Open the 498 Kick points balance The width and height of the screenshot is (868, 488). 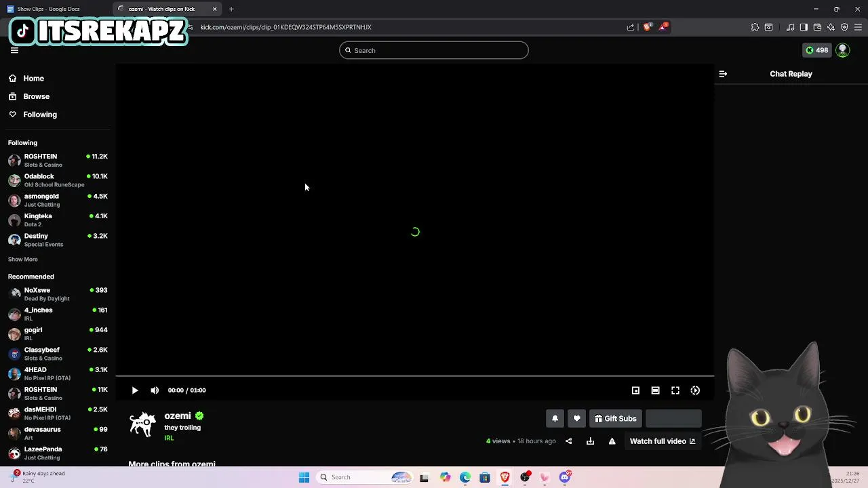click(x=816, y=50)
